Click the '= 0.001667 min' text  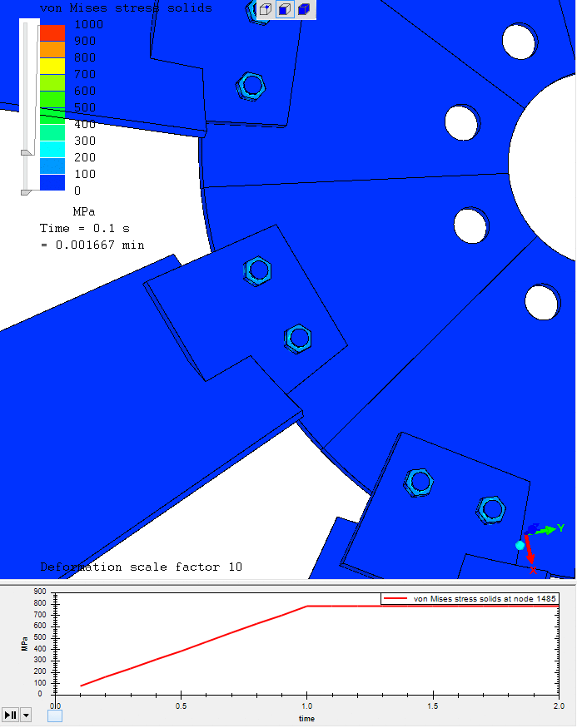[92, 245]
